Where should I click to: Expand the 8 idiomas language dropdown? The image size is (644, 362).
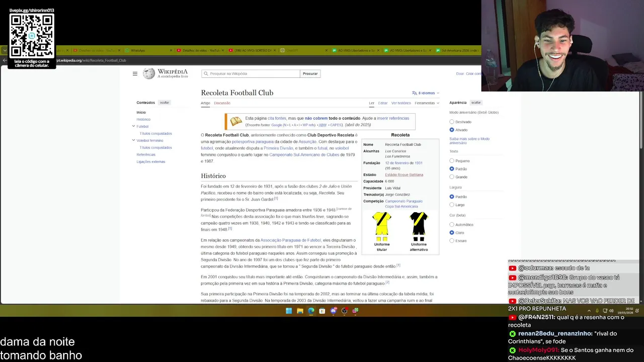coord(426,93)
